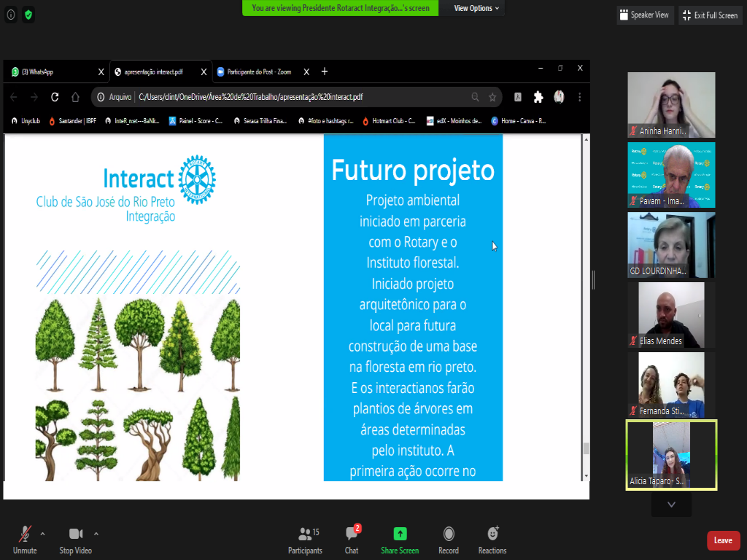Screen dimensions: 747x560
Task: Open the Reactions menu
Action: tap(492, 534)
